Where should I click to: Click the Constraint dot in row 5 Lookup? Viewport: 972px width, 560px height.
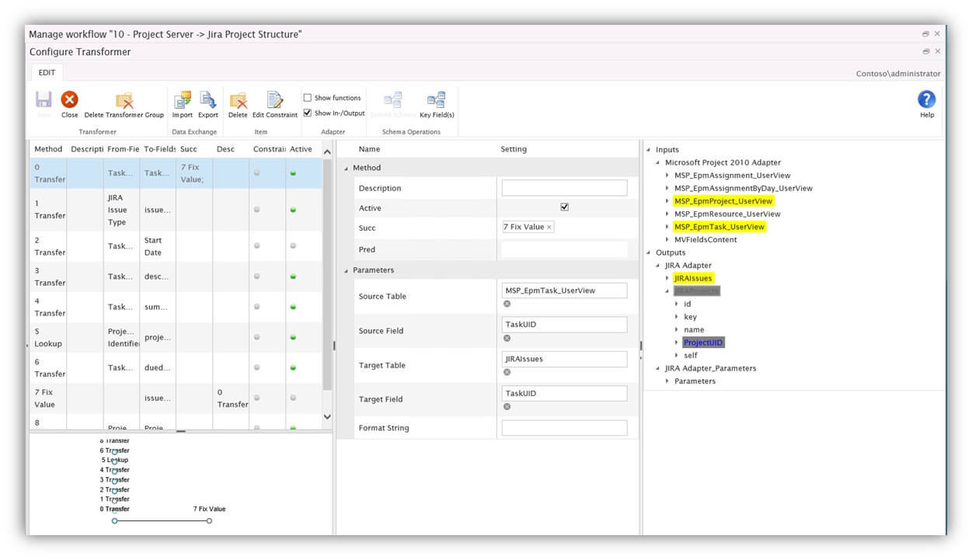pyautogui.click(x=257, y=338)
